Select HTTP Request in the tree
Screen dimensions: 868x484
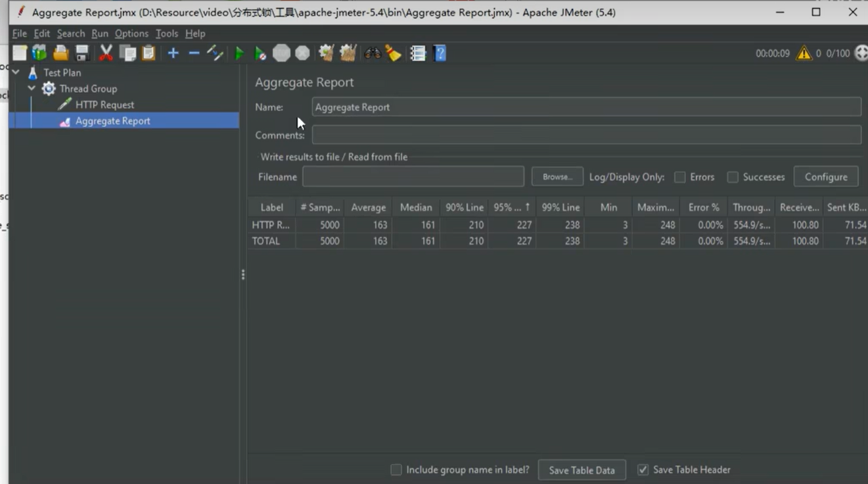(x=104, y=105)
